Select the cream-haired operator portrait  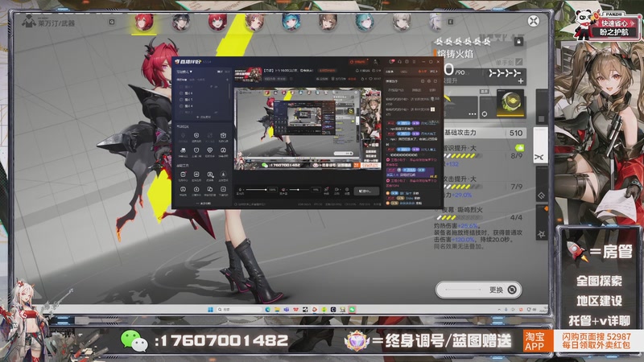point(401,23)
